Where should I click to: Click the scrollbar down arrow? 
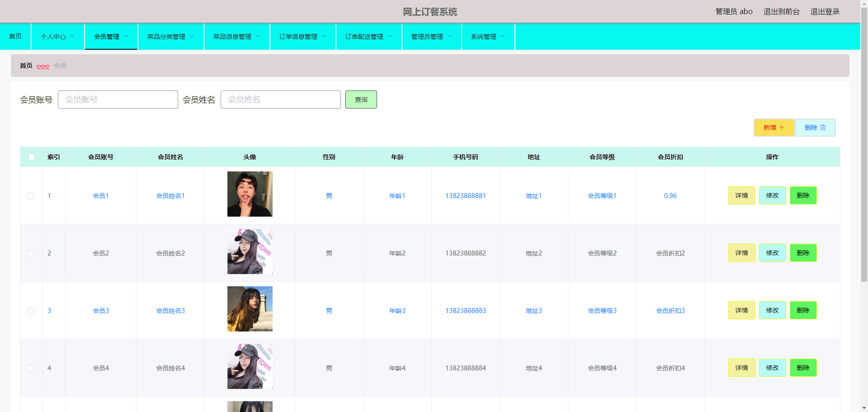coord(864,408)
